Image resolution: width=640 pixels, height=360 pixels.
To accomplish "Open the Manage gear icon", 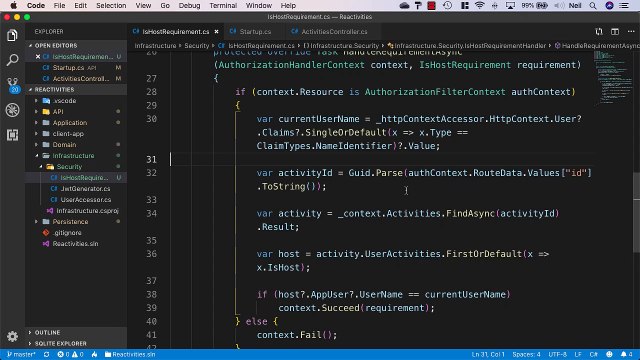I will [x=12, y=336].
